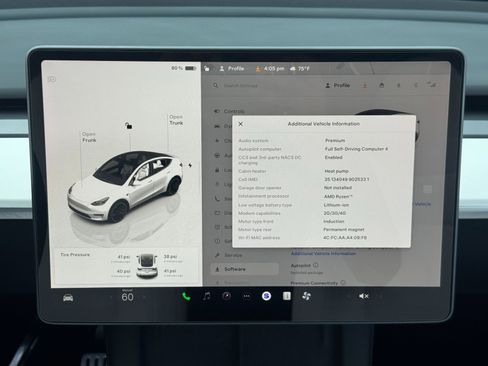Tap the bell notifications icon in settings header
The image size is (488, 366).
[x=398, y=85]
